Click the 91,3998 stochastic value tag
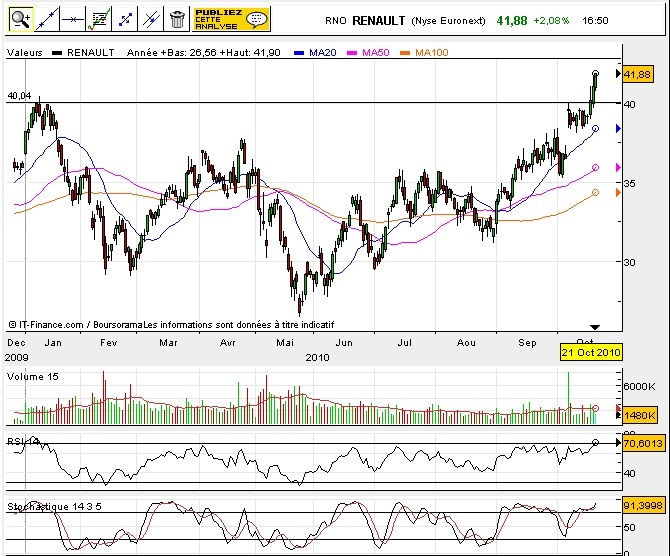This screenshot has height=556, width=670. [x=643, y=506]
